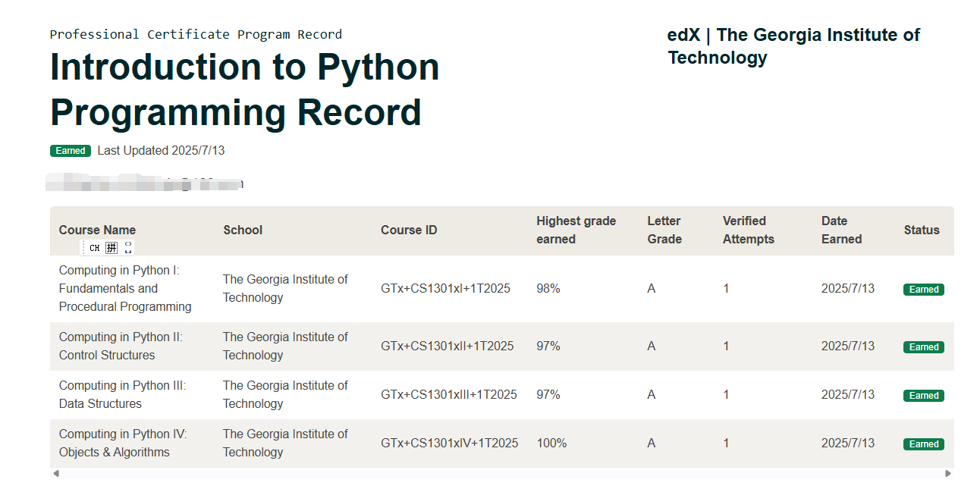Click the Status column header
The height and width of the screenshot is (489, 980).
click(922, 230)
